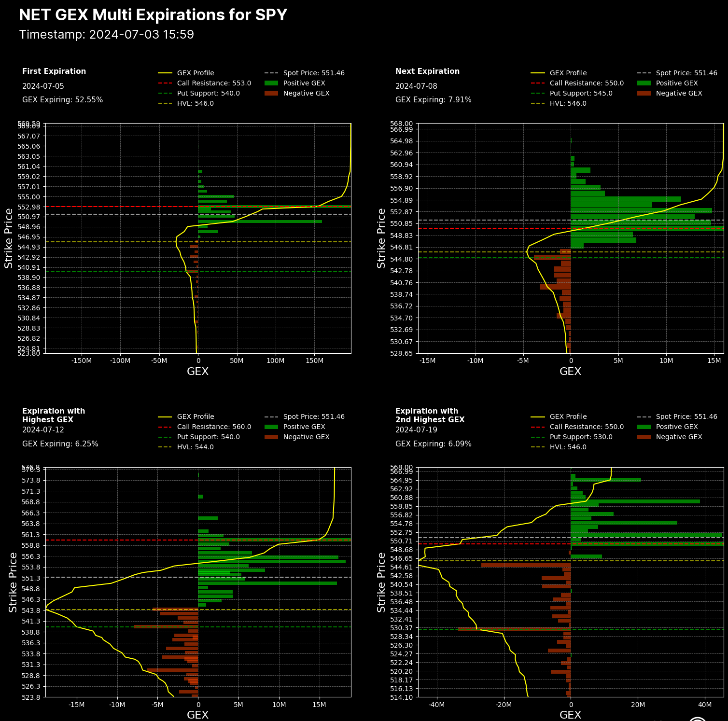
Task: Click the Timestamp 2024-07-03 15:59 subtitle
Action: click(107, 35)
